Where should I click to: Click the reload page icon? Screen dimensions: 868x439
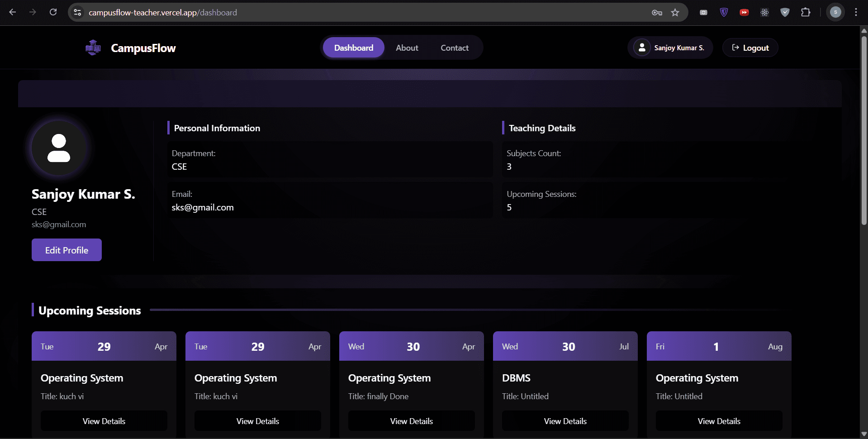[x=53, y=12]
